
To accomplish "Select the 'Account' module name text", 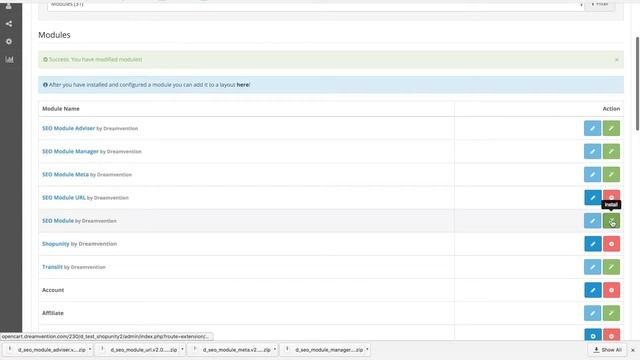I will tap(53, 290).
